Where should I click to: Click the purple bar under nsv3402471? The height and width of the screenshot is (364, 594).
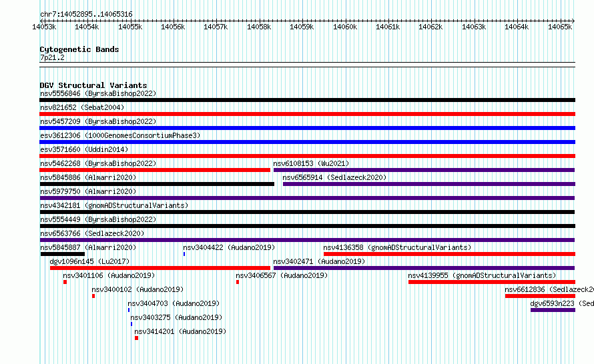click(424, 268)
